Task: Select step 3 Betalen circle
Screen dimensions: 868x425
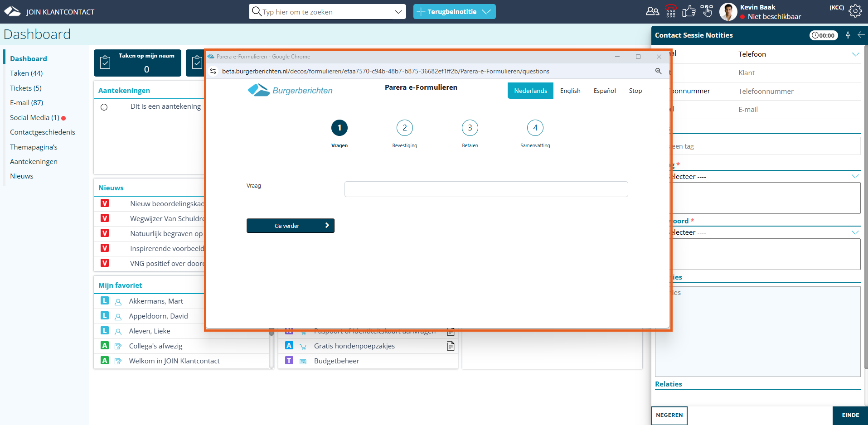Action: click(x=470, y=128)
